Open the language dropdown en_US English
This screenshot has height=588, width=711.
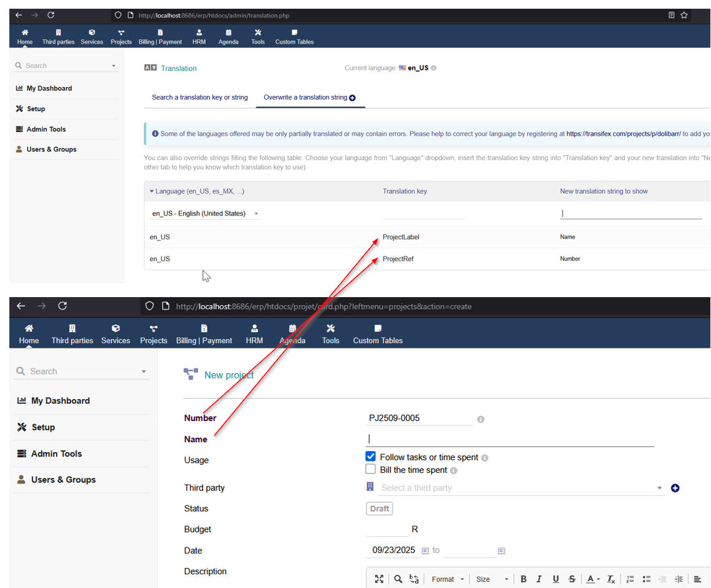[204, 214]
